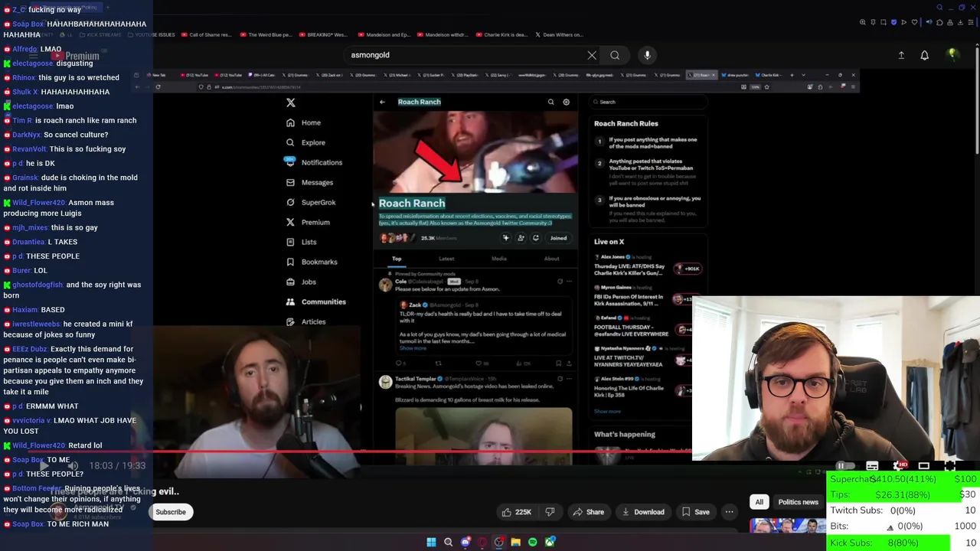Toggle YouTube autoplay switch
The image size is (980, 551).
pyautogui.click(x=844, y=465)
